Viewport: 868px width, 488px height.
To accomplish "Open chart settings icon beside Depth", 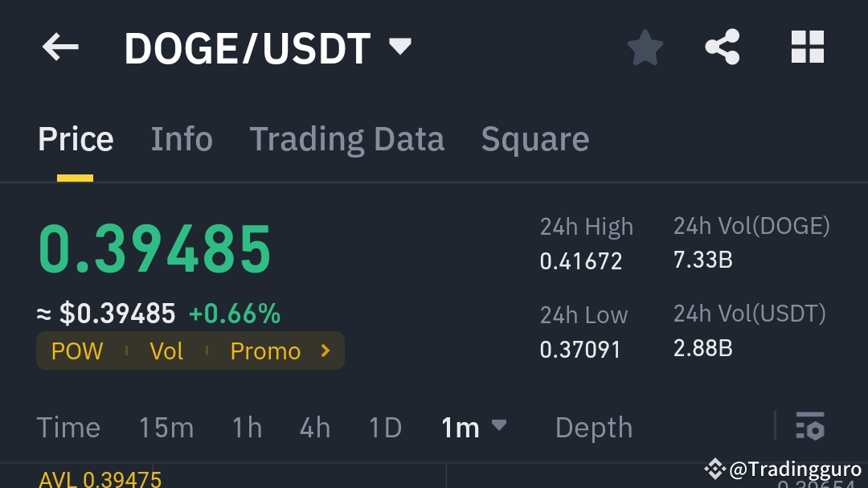I will tap(811, 428).
